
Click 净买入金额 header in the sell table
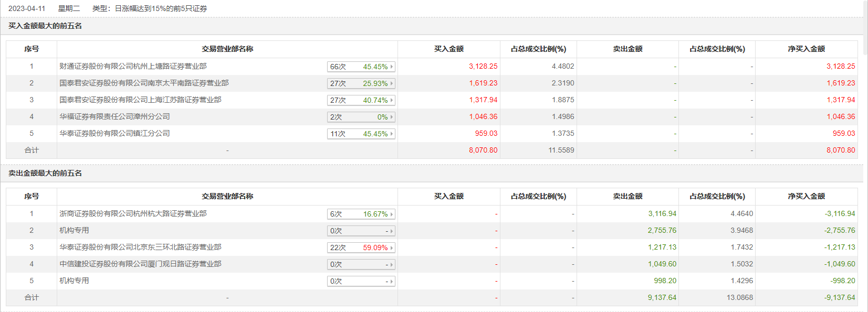[x=806, y=196]
